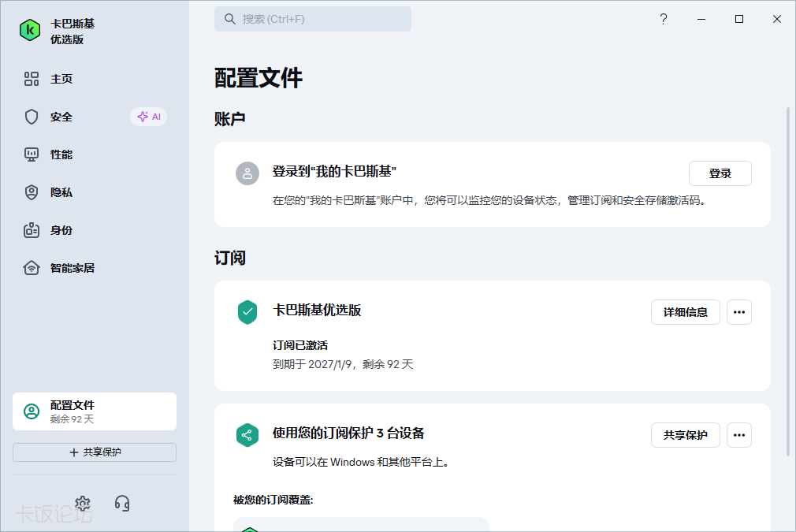
Task: Click the 使用您的订阅保护 3 台设备 heading
Action: pyautogui.click(x=348, y=433)
